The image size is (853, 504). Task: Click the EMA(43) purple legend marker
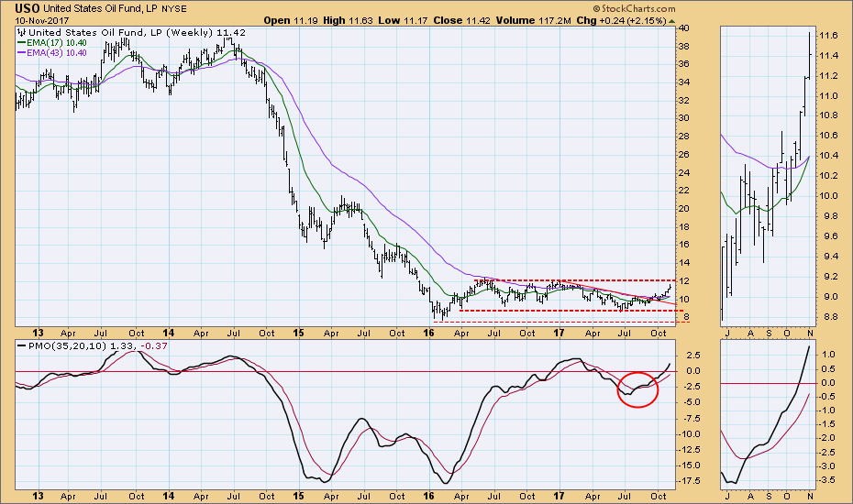[22, 54]
